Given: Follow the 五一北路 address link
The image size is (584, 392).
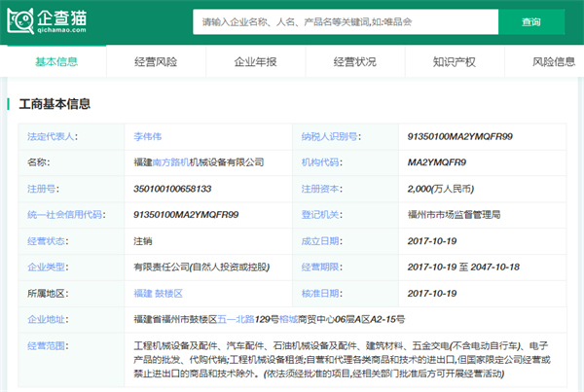Looking at the screenshot, I should [x=237, y=319].
